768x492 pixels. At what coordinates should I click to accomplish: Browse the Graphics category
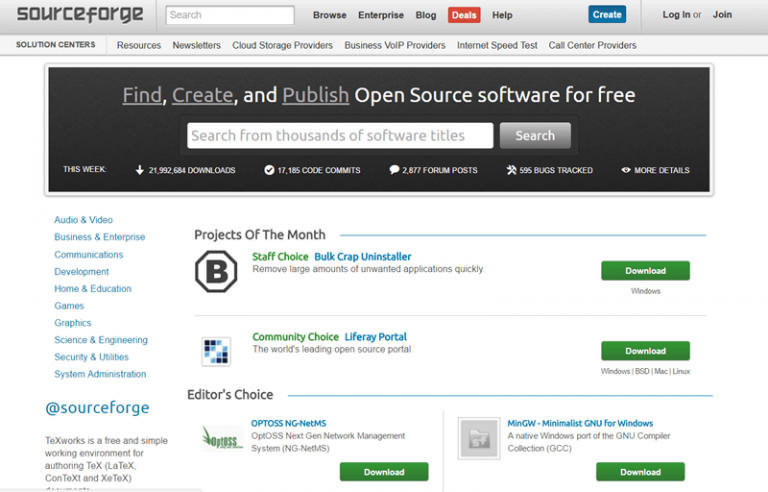tap(72, 323)
